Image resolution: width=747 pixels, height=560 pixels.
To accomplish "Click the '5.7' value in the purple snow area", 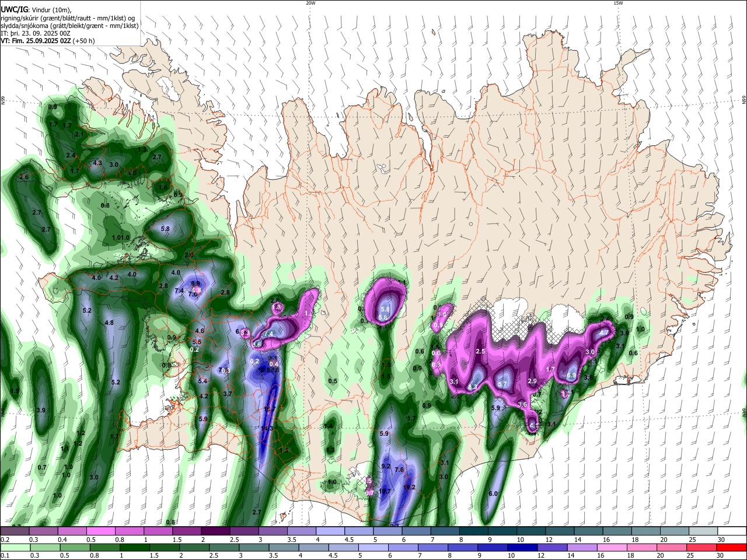I will click(x=502, y=384).
